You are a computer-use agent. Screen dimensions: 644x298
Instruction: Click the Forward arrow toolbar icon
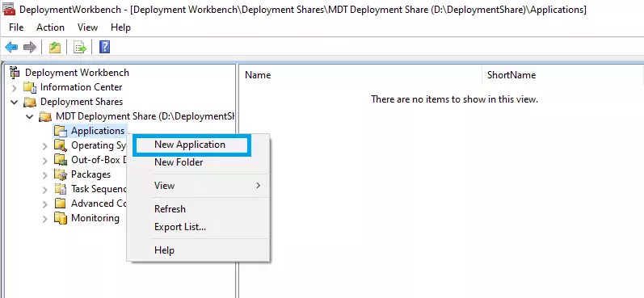point(30,47)
